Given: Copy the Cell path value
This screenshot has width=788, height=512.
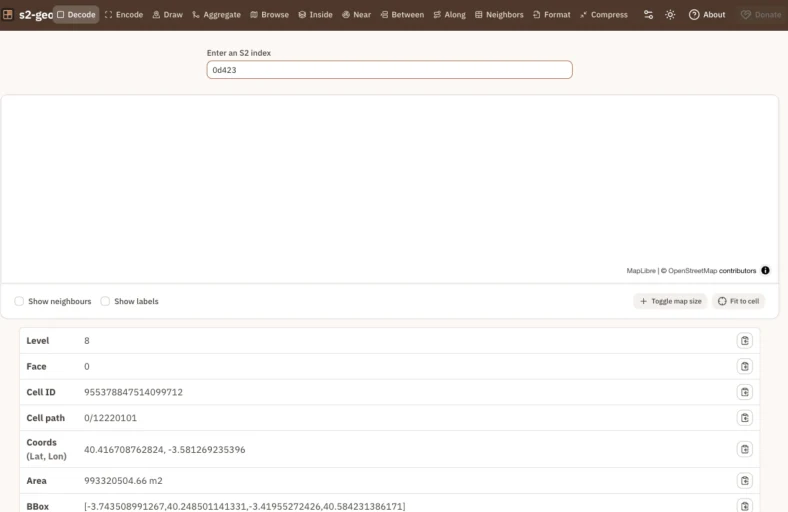Looking at the screenshot, I should pyautogui.click(x=744, y=418).
